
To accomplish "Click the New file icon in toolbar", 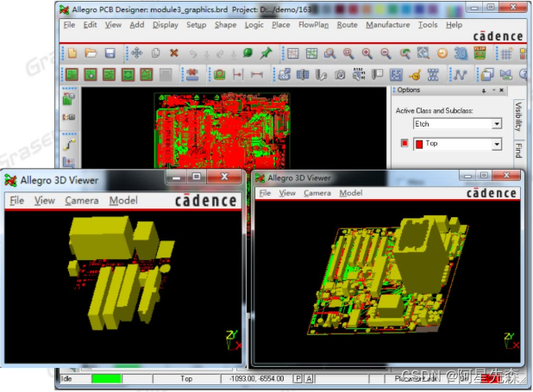I will tap(71, 53).
